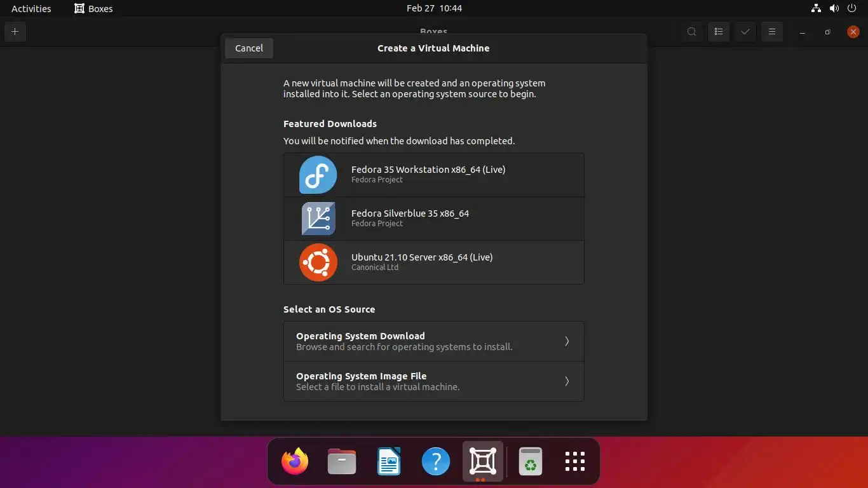This screenshot has width=868, height=488.
Task: Click the Featured Downloads heading
Action: [330, 124]
